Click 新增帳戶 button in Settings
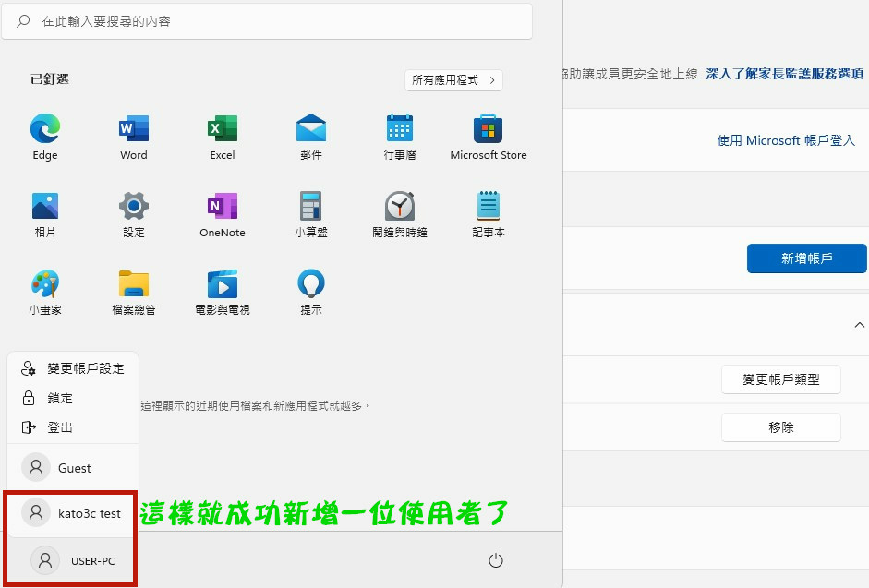869x588 pixels. [x=806, y=258]
